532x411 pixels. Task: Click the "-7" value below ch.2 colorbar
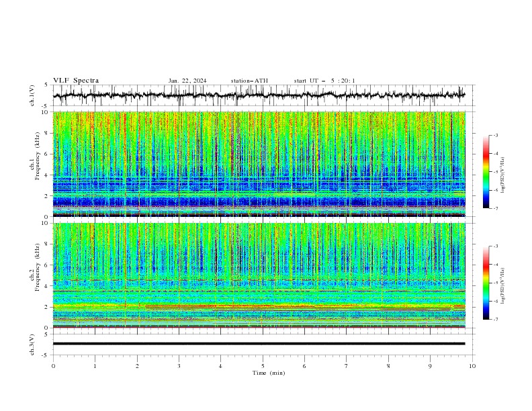click(x=496, y=320)
